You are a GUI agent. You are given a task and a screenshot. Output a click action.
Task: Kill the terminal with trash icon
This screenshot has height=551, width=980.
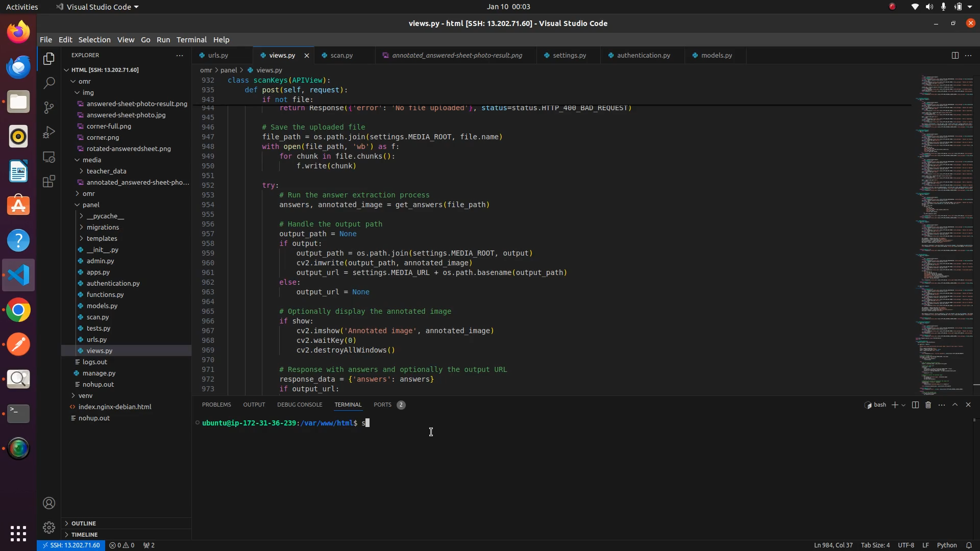(928, 405)
